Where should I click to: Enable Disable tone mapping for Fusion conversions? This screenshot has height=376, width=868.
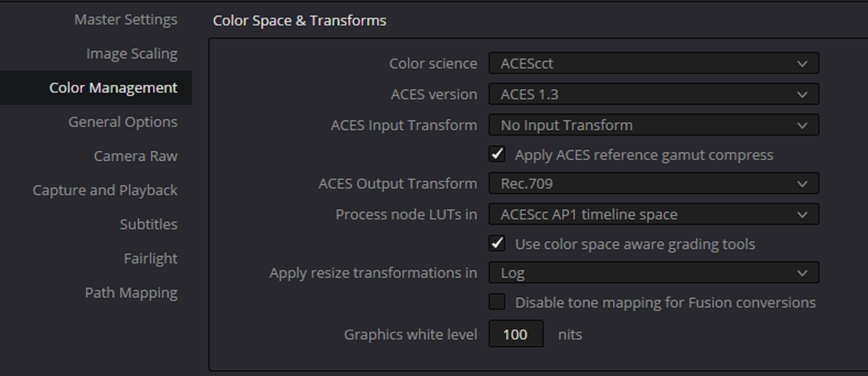click(497, 301)
